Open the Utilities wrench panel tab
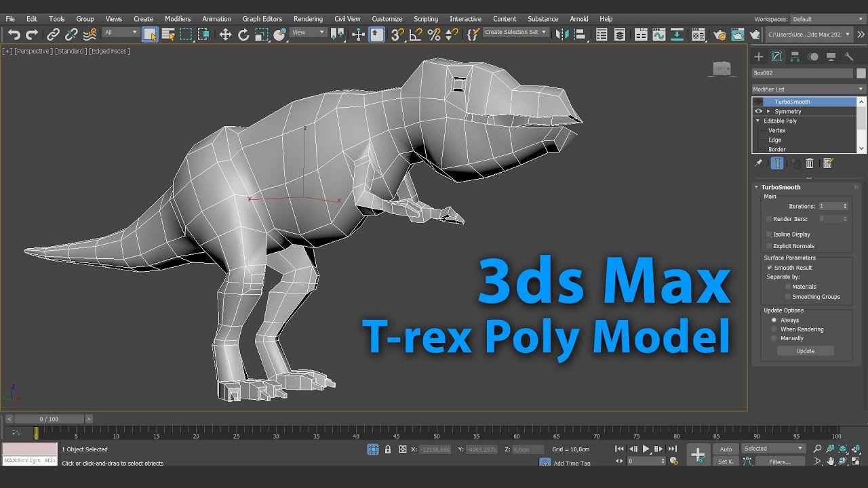 (849, 57)
